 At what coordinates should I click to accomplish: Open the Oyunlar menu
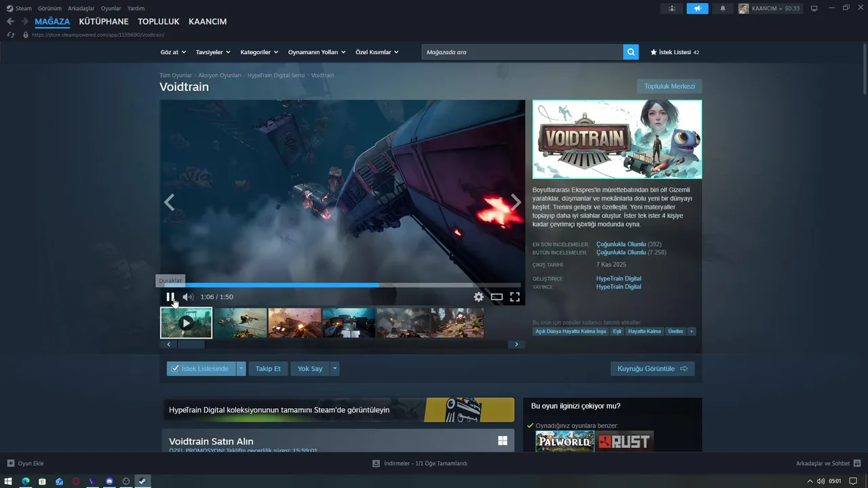point(111,8)
